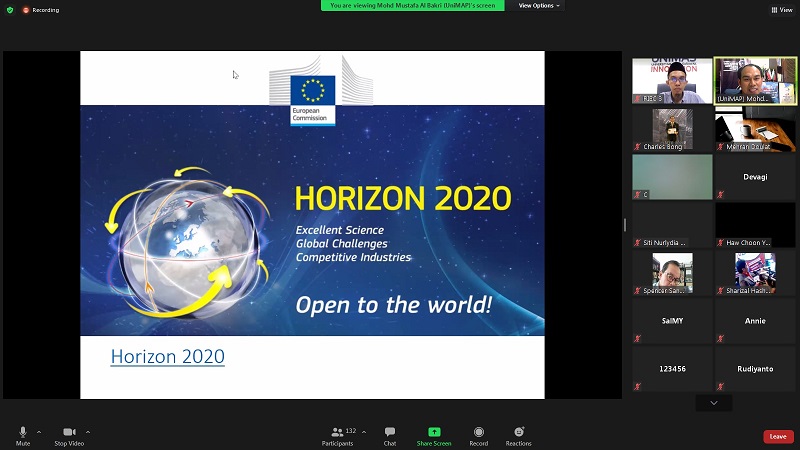The width and height of the screenshot is (800, 450).
Task: Select Charles Bong's video tile
Action: [x=672, y=129]
